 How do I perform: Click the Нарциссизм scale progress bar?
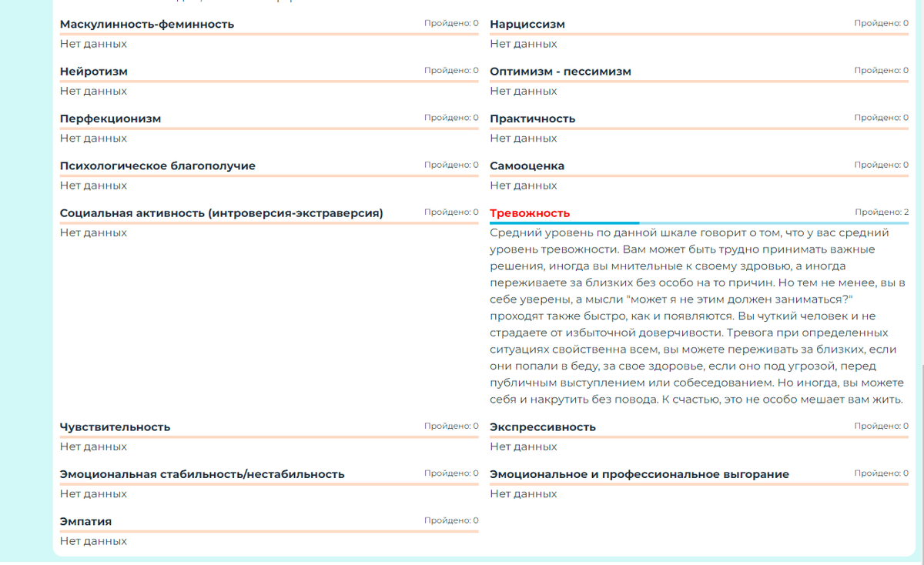pyautogui.click(x=699, y=34)
